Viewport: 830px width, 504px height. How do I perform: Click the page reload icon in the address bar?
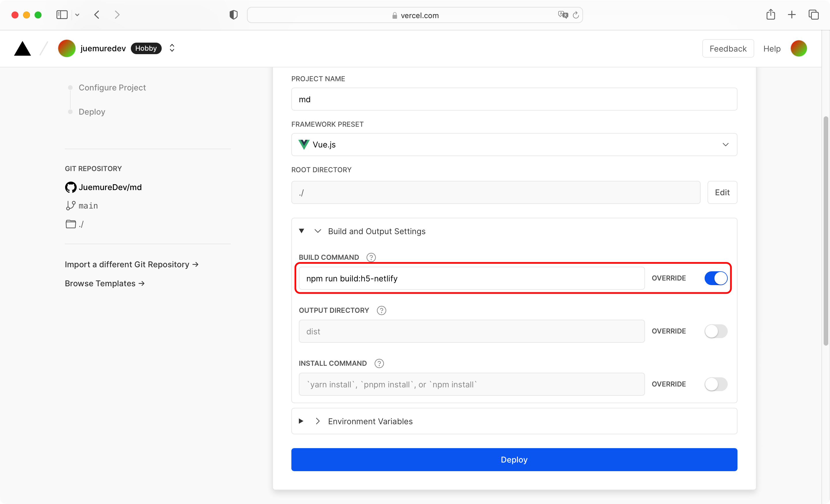coord(576,15)
